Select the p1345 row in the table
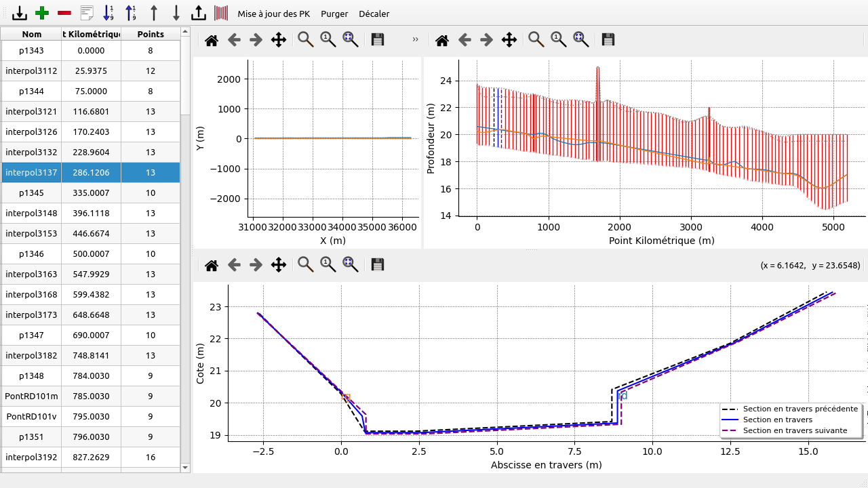 31,193
